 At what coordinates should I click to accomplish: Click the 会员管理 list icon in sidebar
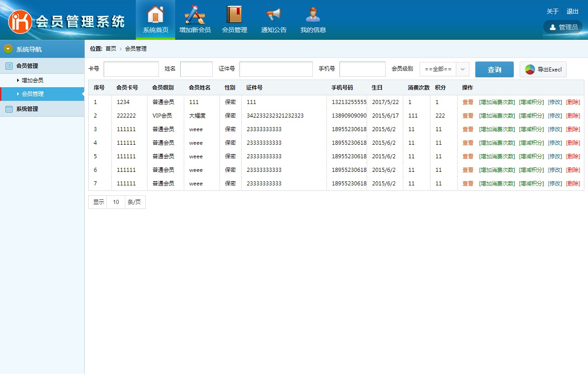click(x=9, y=66)
